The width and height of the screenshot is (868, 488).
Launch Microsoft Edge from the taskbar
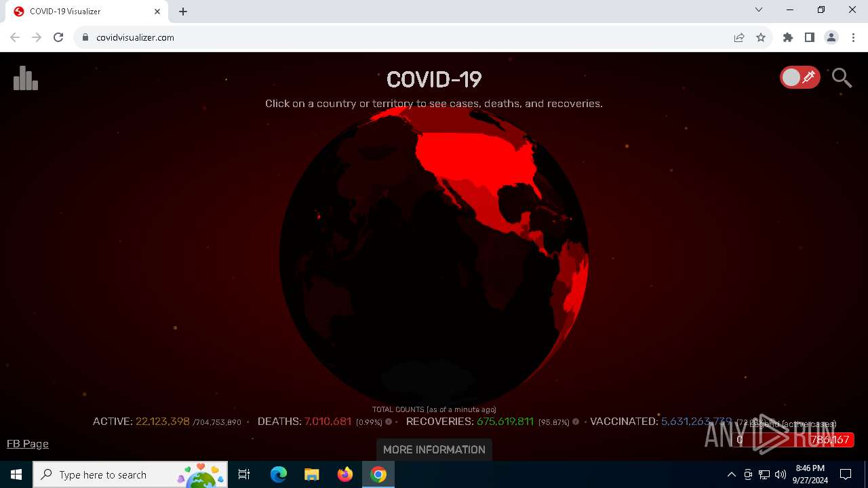point(279,474)
